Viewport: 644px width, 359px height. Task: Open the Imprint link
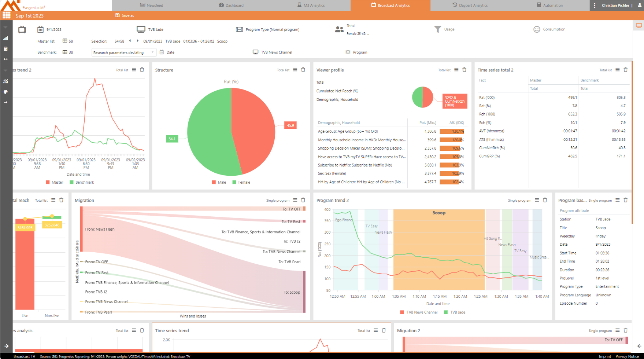(x=605, y=356)
